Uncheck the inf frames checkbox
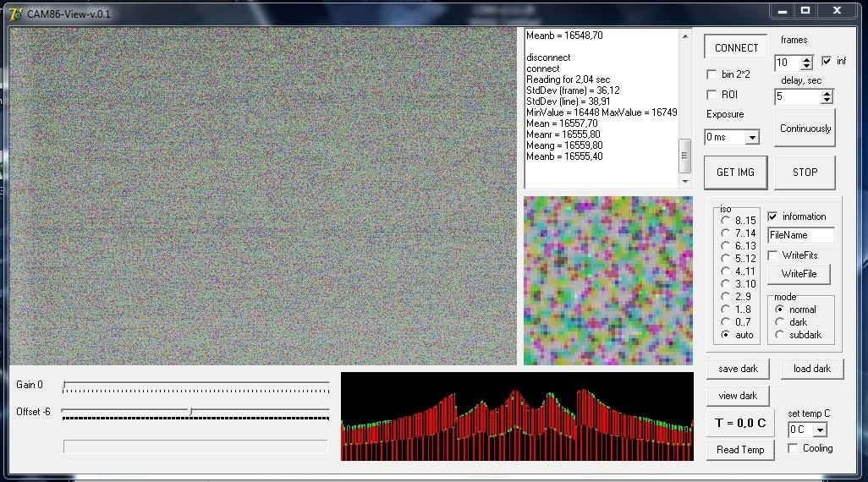The width and height of the screenshot is (868, 482). pyautogui.click(x=827, y=61)
